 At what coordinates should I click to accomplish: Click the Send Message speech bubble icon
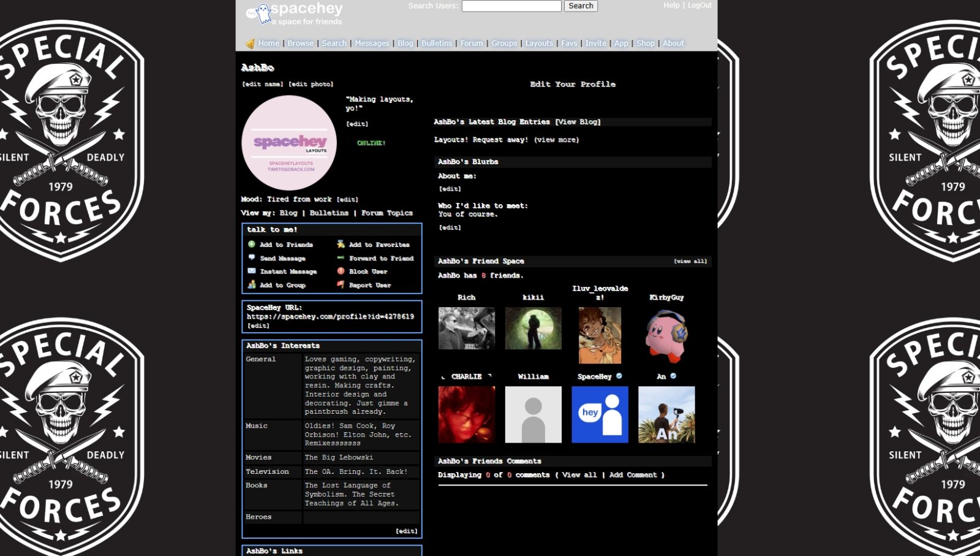pyautogui.click(x=251, y=257)
